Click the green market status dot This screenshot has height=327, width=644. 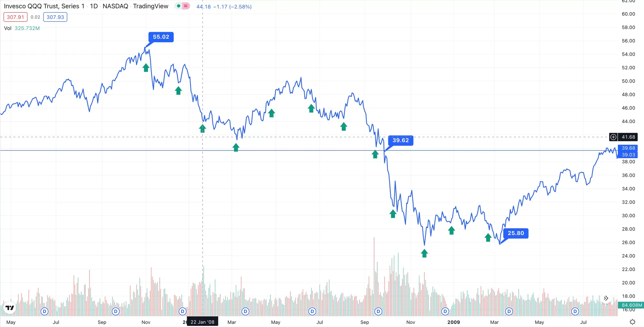(178, 6)
